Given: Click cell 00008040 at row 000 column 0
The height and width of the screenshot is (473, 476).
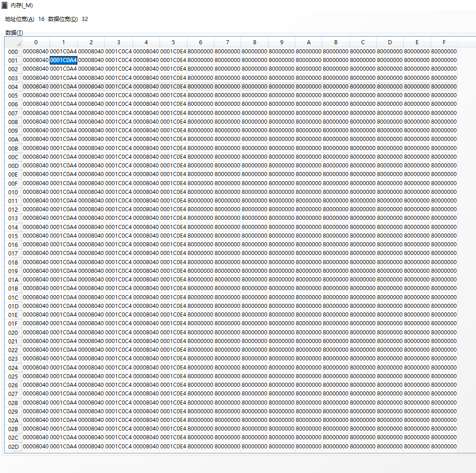Looking at the screenshot, I should [x=36, y=51].
